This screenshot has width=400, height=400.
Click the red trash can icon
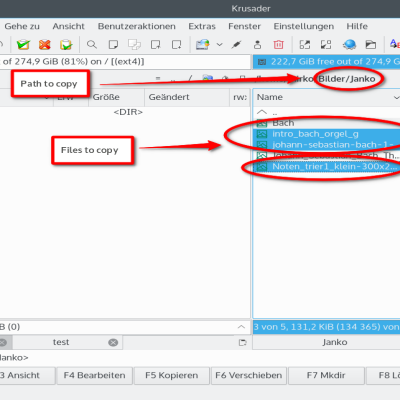(x=279, y=44)
